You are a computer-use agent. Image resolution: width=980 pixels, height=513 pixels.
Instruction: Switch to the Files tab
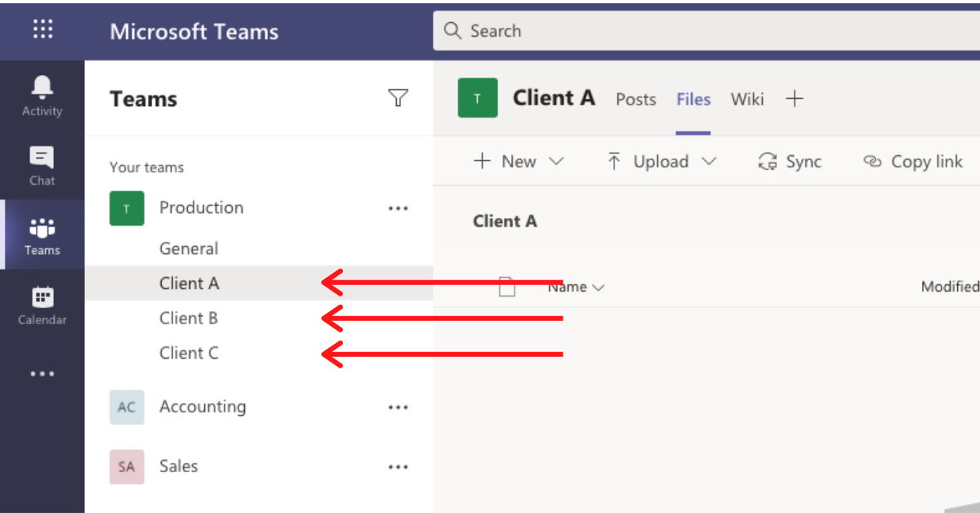[x=693, y=99]
